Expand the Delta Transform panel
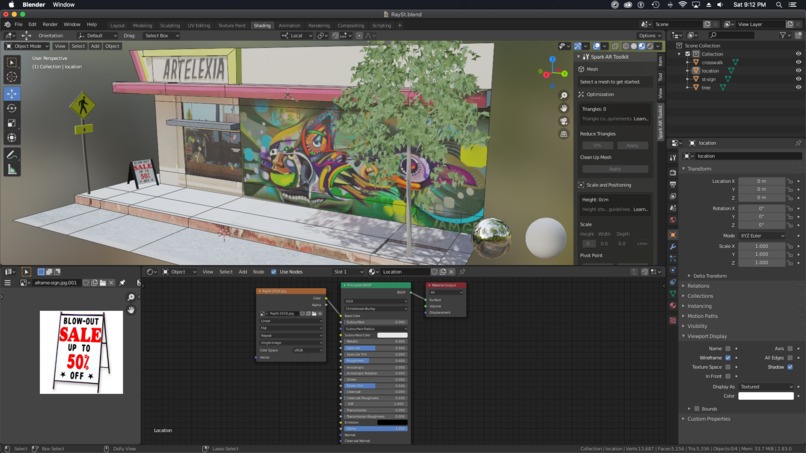Viewport: 806px width, 453px height. 709,276
